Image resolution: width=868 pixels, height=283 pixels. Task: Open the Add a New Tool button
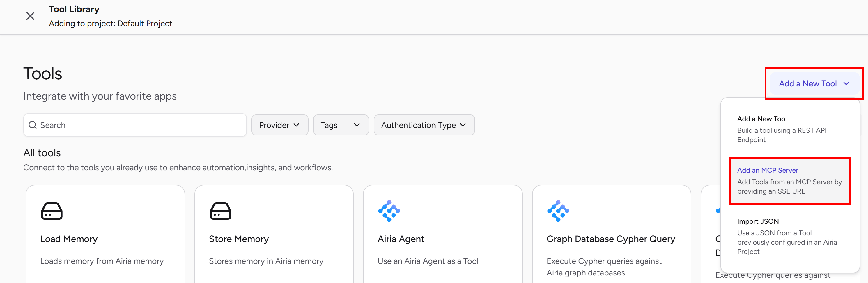pyautogui.click(x=814, y=83)
